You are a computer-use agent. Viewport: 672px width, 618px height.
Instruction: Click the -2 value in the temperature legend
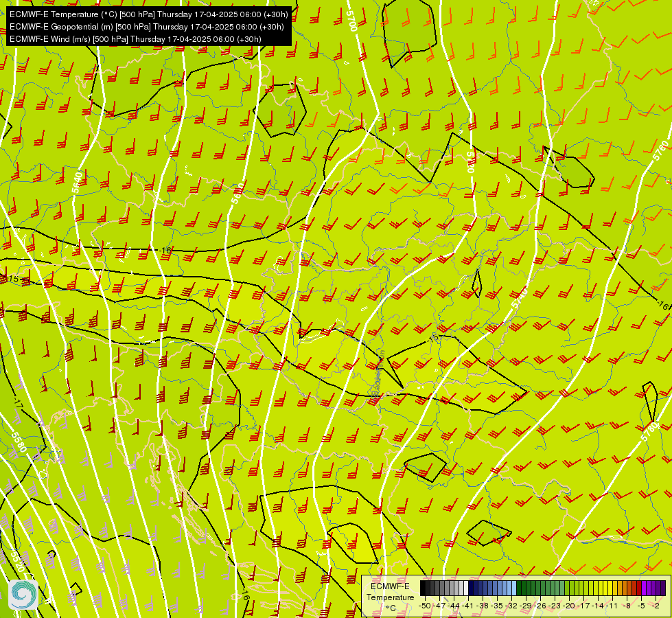(x=656, y=606)
